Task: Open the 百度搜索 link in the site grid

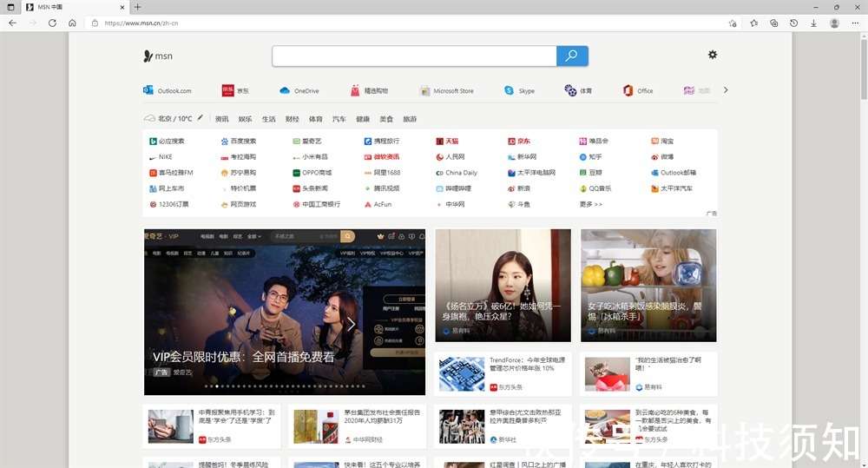Action: (239, 142)
